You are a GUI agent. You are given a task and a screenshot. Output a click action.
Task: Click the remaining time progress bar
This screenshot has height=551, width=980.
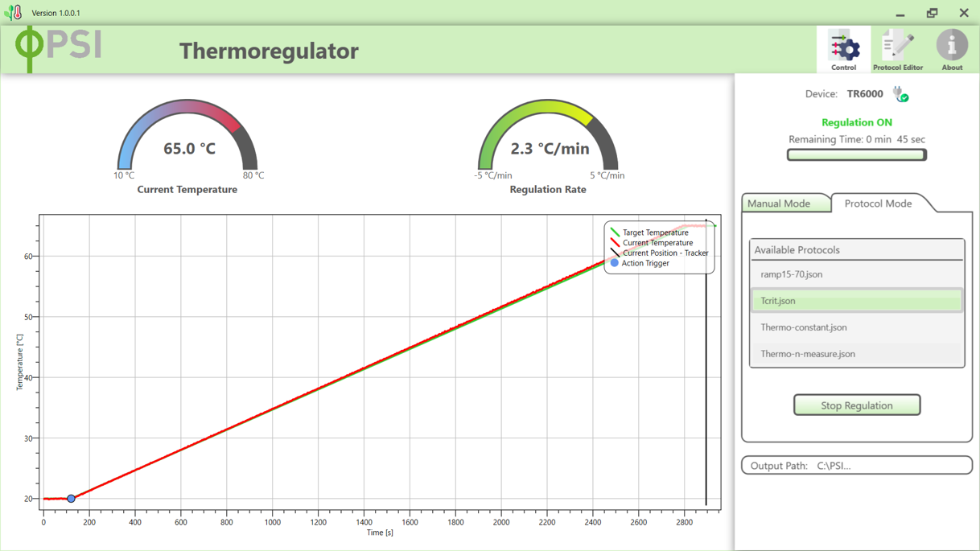click(x=856, y=154)
